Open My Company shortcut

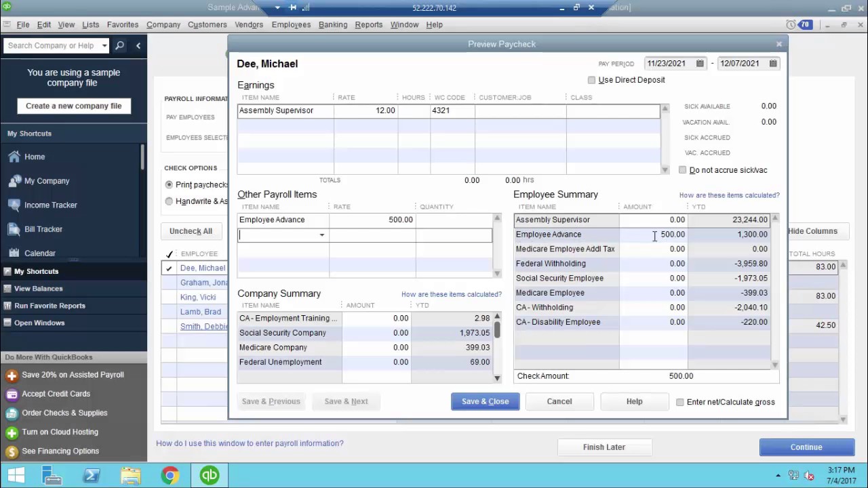pyautogui.click(x=47, y=181)
